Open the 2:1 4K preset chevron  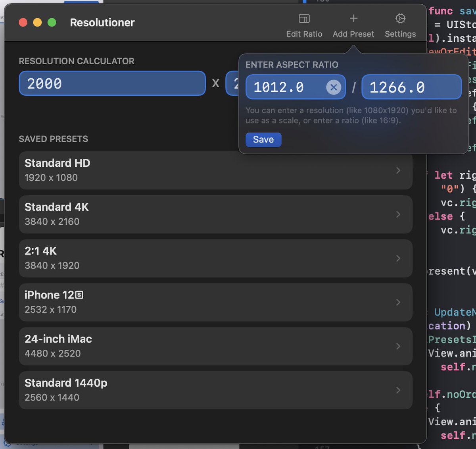[398, 258]
